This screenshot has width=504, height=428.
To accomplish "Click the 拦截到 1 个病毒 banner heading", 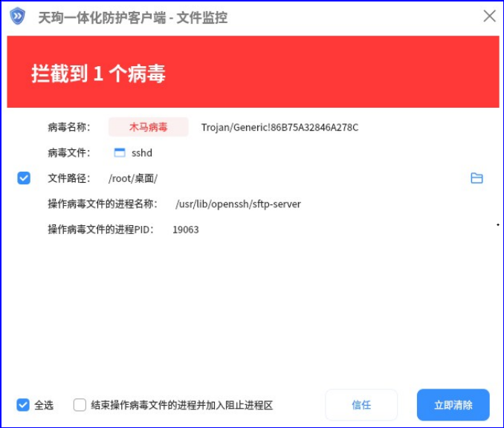I will [x=98, y=74].
